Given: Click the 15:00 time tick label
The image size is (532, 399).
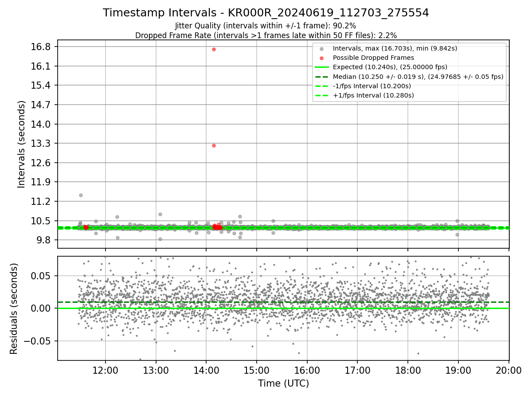Looking at the screenshot, I should tap(257, 370).
